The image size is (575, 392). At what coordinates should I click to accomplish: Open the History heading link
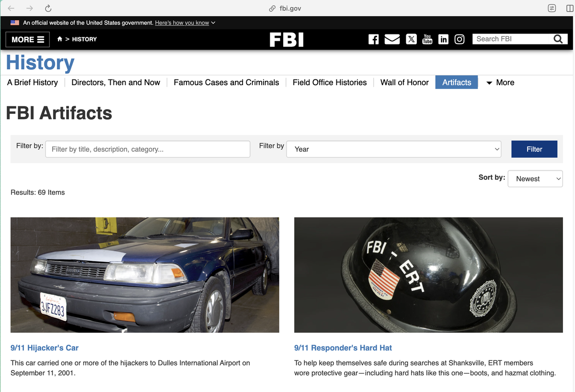(x=40, y=63)
